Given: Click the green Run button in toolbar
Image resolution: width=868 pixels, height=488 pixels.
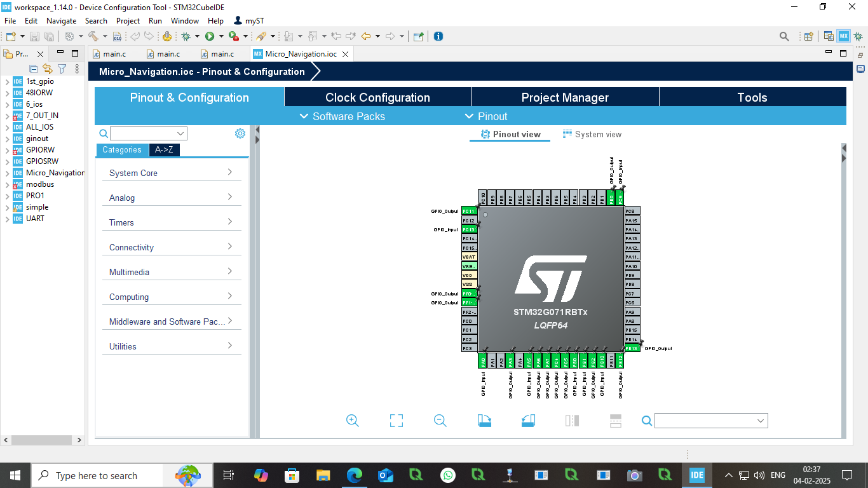Looking at the screenshot, I should click(209, 36).
